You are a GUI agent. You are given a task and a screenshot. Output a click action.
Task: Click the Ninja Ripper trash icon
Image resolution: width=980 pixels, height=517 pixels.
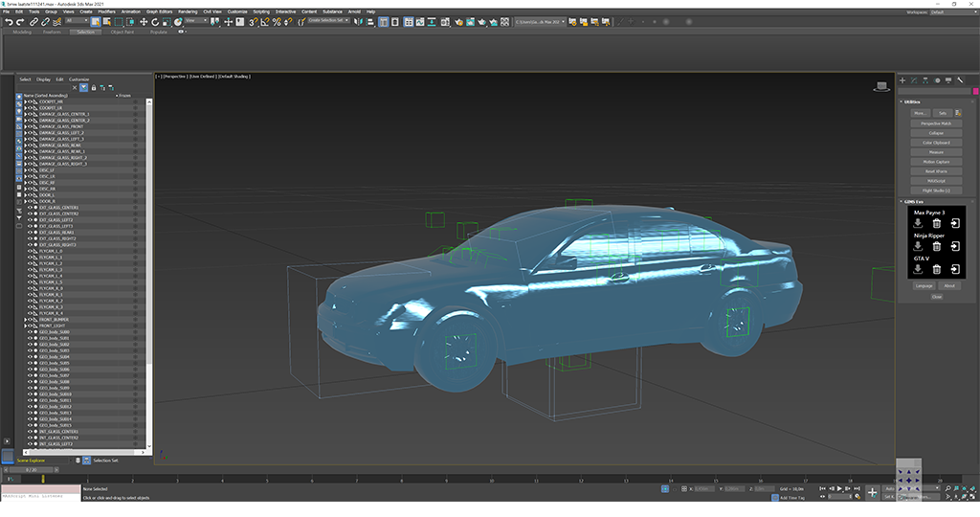coord(936,246)
